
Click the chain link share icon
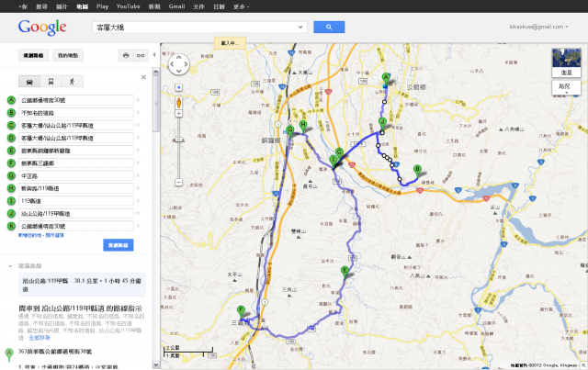click(141, 55)
